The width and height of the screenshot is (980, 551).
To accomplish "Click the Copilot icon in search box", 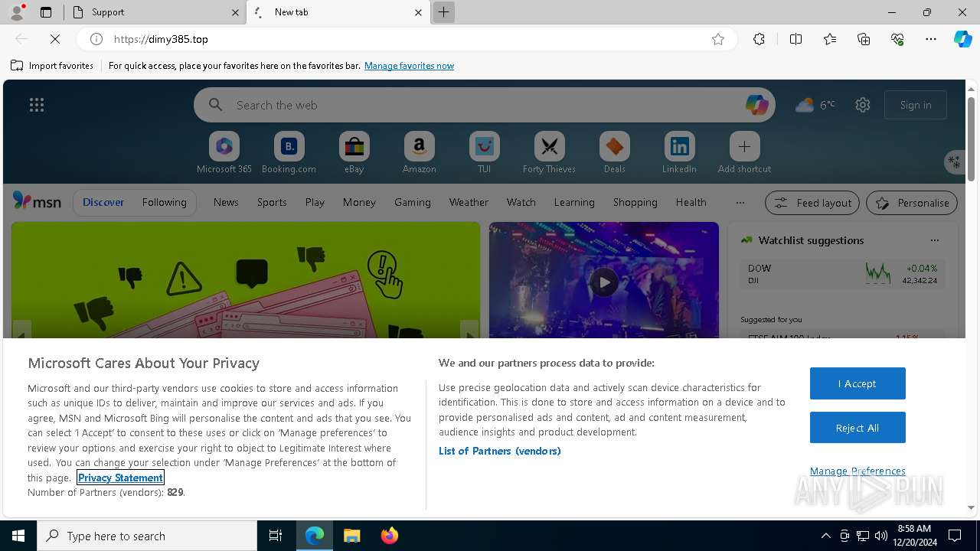I will 756,105.
